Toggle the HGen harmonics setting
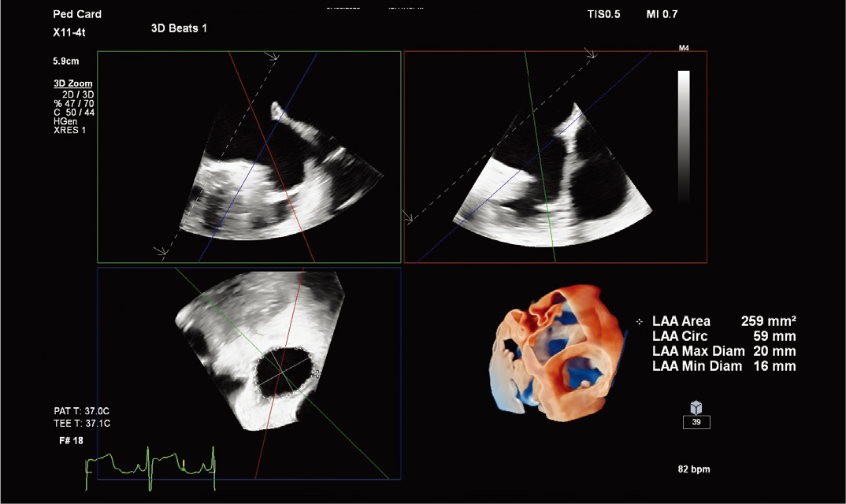The width and height of the screenshot is (846, 504). coord(65,121)
